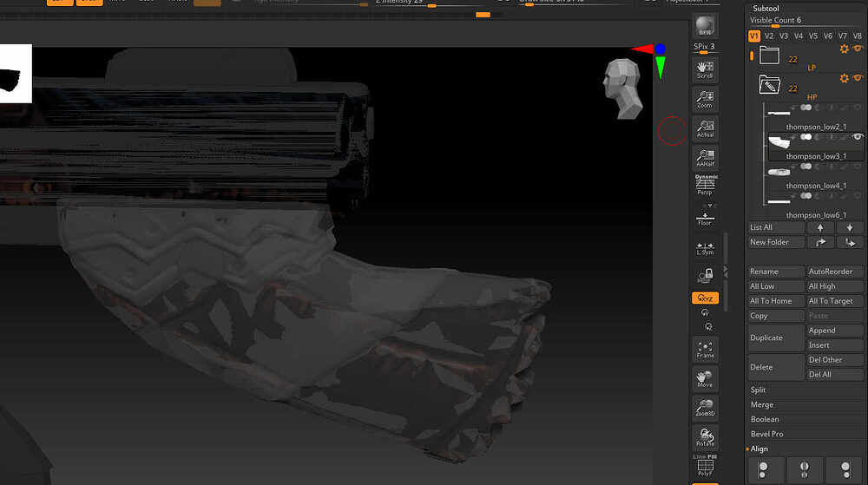The width and height of the screenshot is (868, 485).
Task: Click the first Align icon button
Action: click(766, 469)
